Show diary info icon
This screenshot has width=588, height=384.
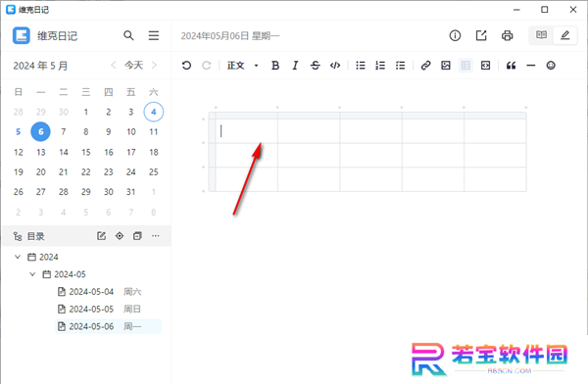pyautogui.click(x=455, y=35)
